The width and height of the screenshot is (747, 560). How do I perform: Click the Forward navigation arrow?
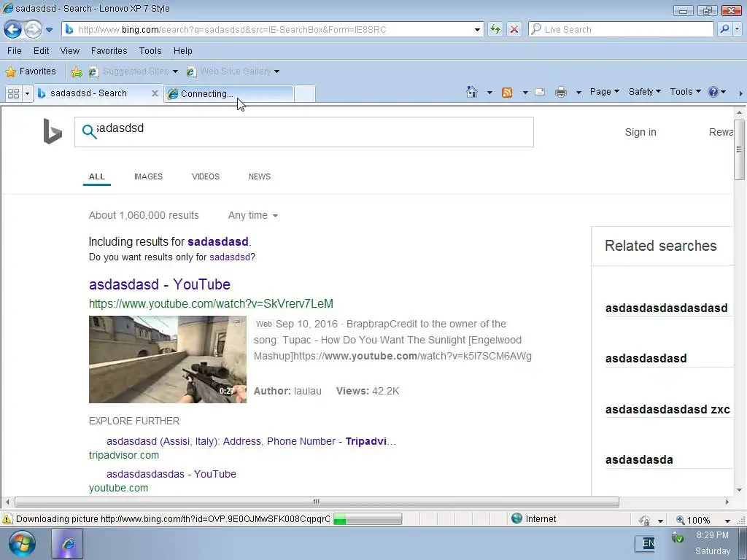(33, 29)
